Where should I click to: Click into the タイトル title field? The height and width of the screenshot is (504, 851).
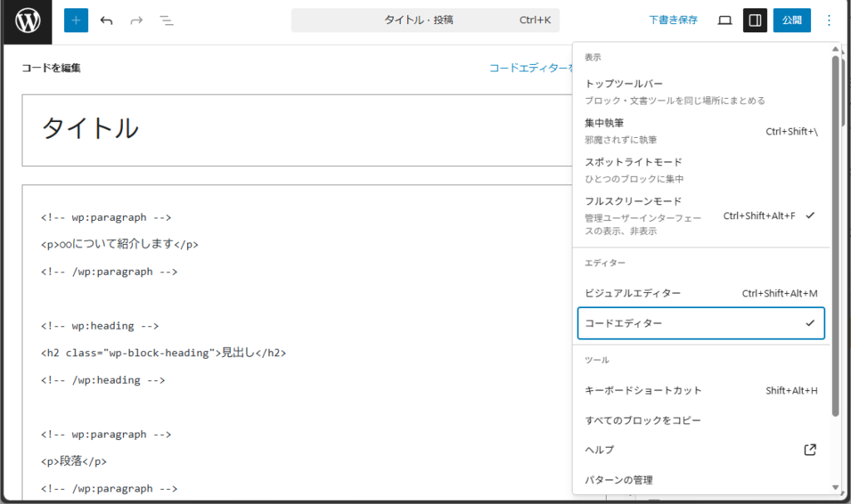click(299, 129)
